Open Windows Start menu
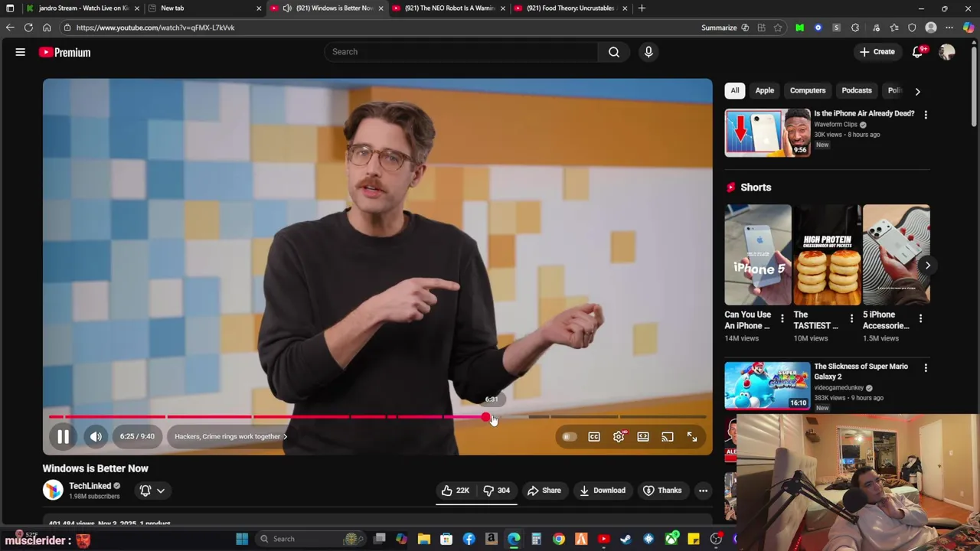980x551 pixels. (242, 539)
